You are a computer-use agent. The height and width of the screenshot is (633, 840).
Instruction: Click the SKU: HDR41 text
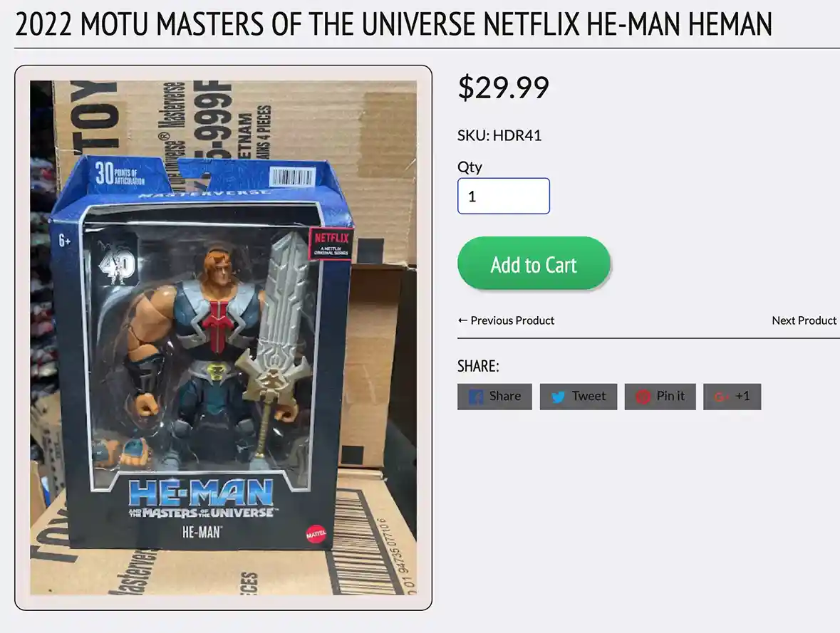(499, 135)
